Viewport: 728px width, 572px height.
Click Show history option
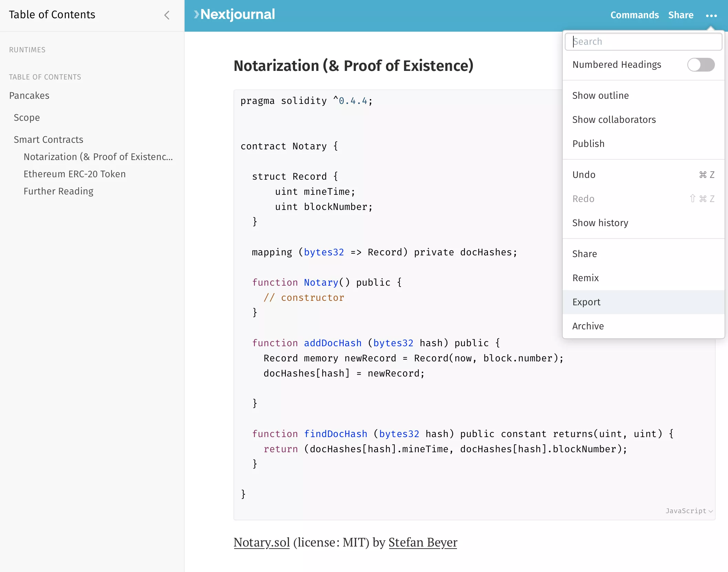click(x=600, y=223)
